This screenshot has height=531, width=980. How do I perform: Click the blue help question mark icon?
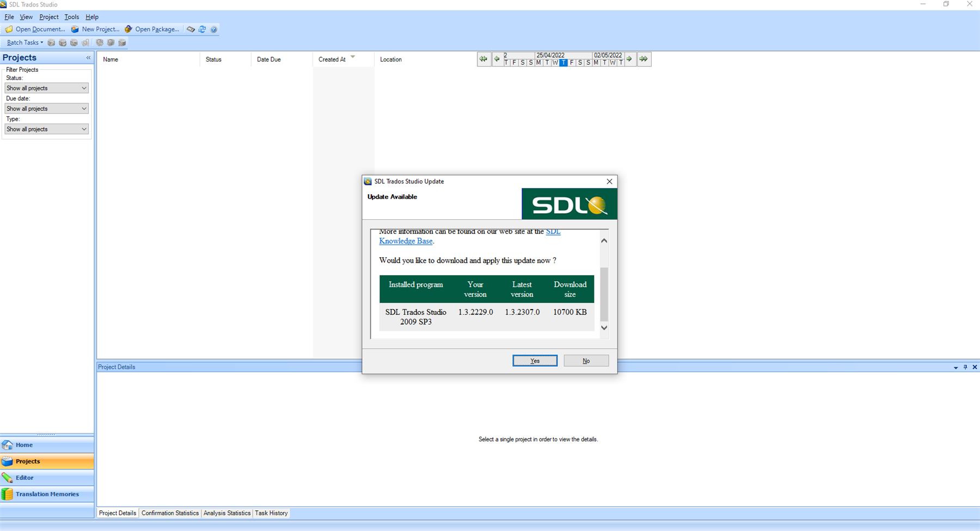point(213,29)
